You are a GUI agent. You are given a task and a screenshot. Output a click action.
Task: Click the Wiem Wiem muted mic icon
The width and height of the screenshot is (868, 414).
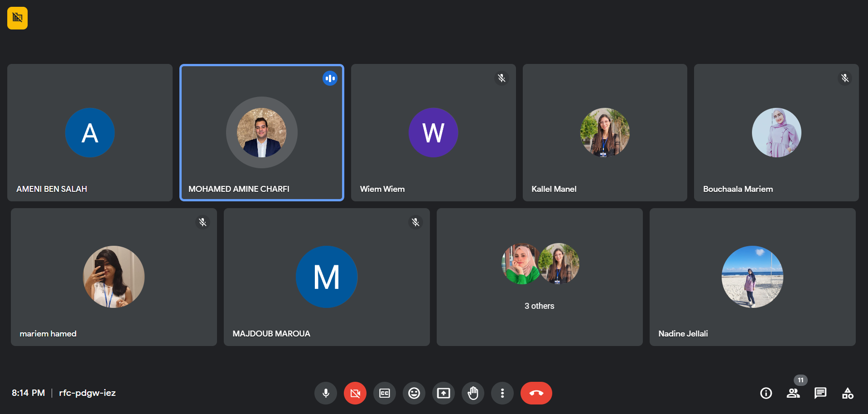502,78
